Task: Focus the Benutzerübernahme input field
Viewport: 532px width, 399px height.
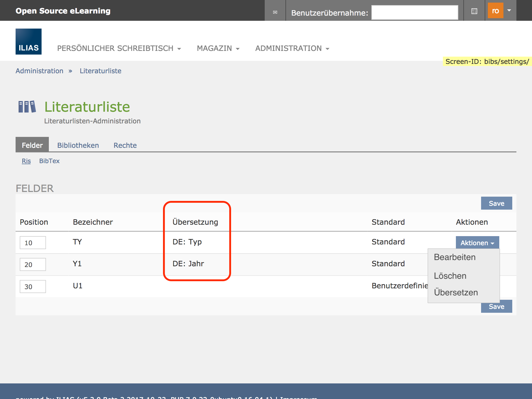Action: tap(415, 12)
